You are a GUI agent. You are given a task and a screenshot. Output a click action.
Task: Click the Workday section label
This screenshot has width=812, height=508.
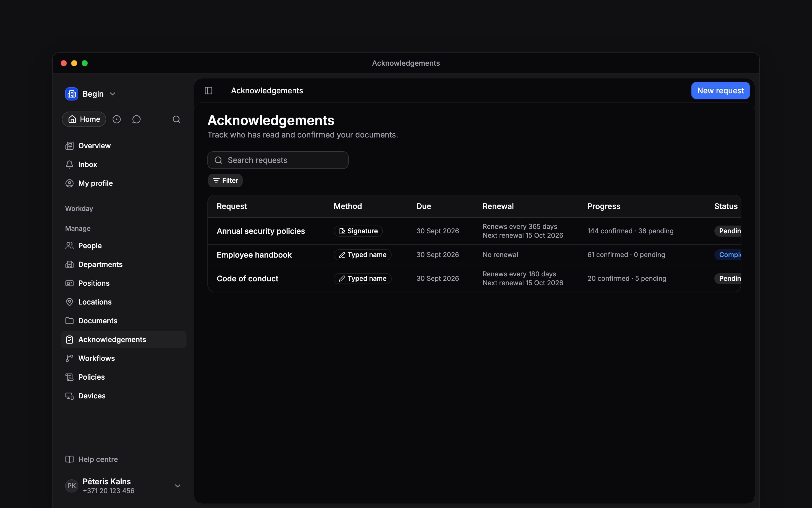(x=79, y=209)
